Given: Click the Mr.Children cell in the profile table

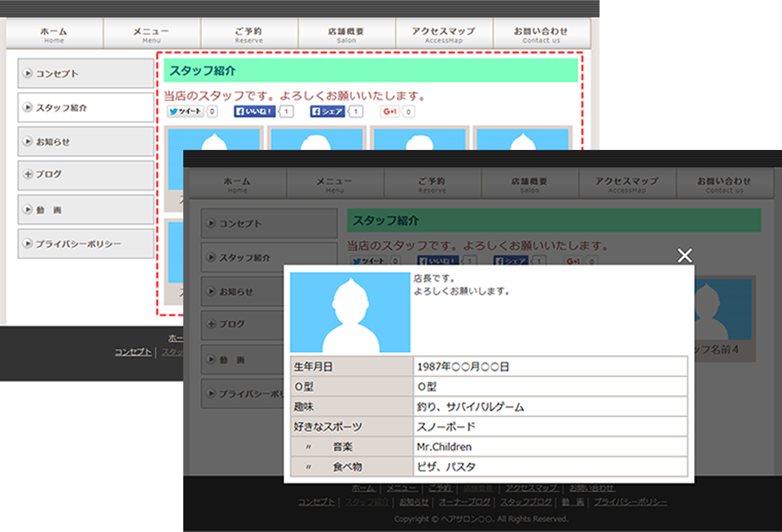Looking at the screenshot, I should [x=550, y=446].
